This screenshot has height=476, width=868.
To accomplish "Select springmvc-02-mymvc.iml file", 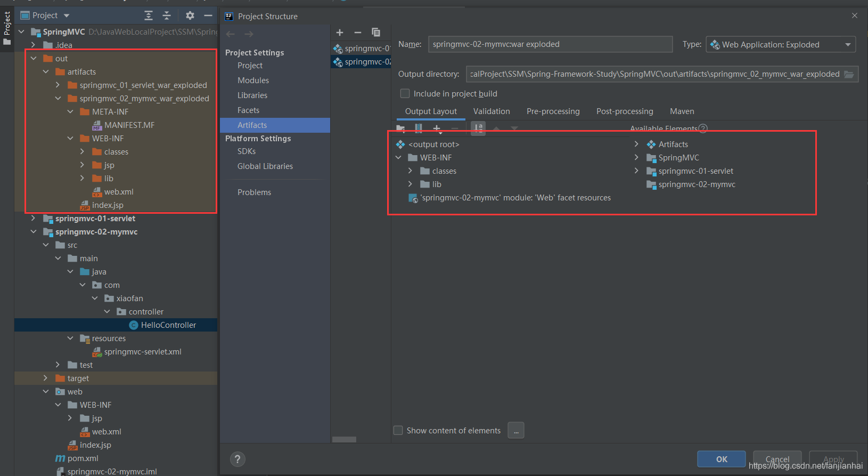I will point(107,471).
